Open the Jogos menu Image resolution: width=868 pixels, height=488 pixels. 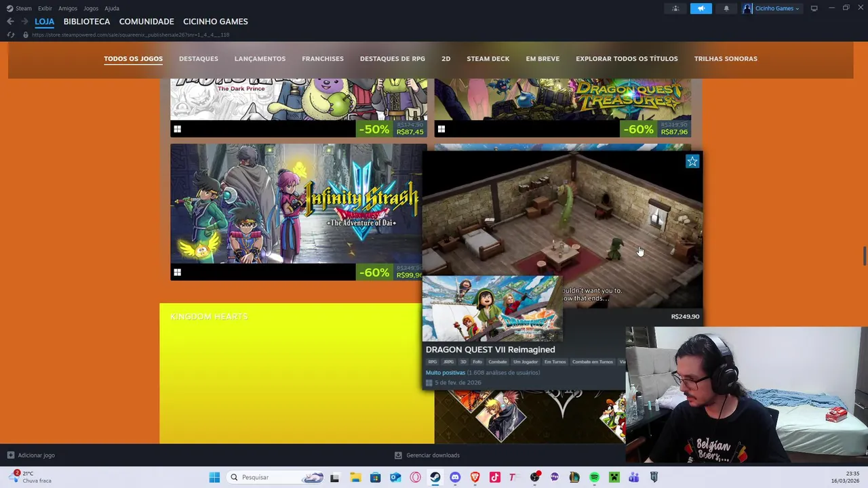point(91,8)
